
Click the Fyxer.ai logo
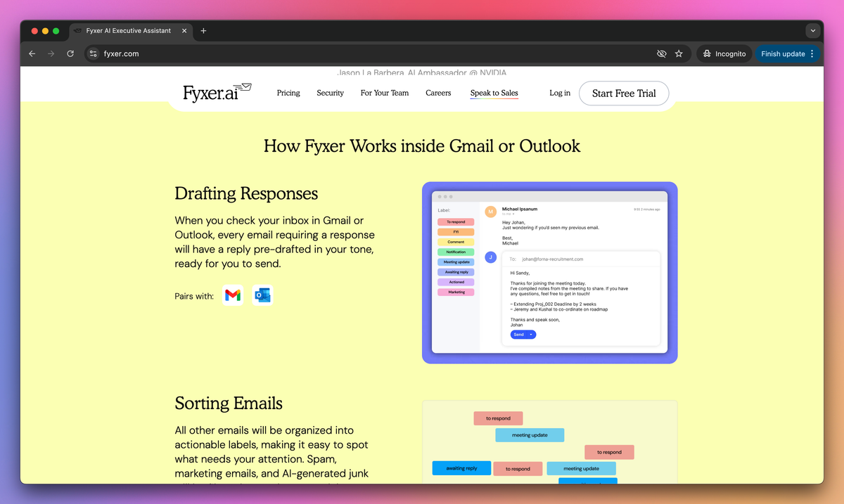point(217,92)
